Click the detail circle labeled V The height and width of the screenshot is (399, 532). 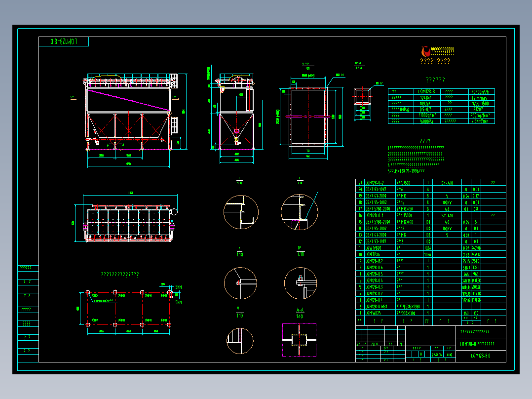pos(240,341)
